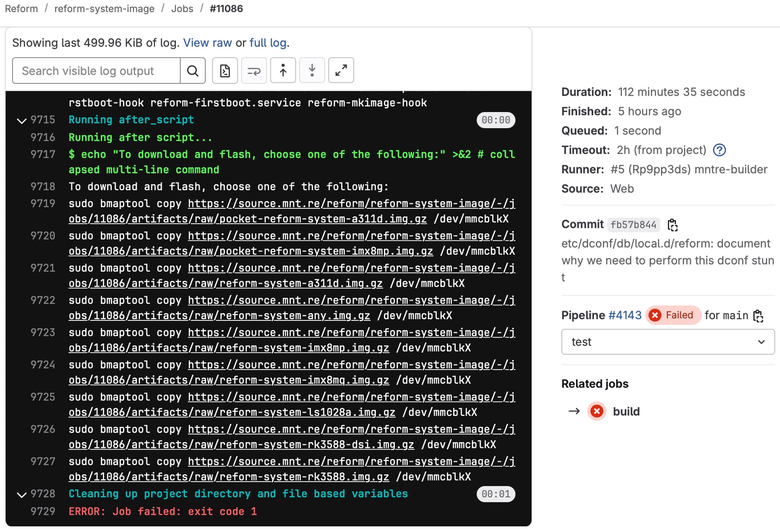Viewport: 780px width, 532px height.
Task: Click the search magnifier button
Action: (193, 71)
